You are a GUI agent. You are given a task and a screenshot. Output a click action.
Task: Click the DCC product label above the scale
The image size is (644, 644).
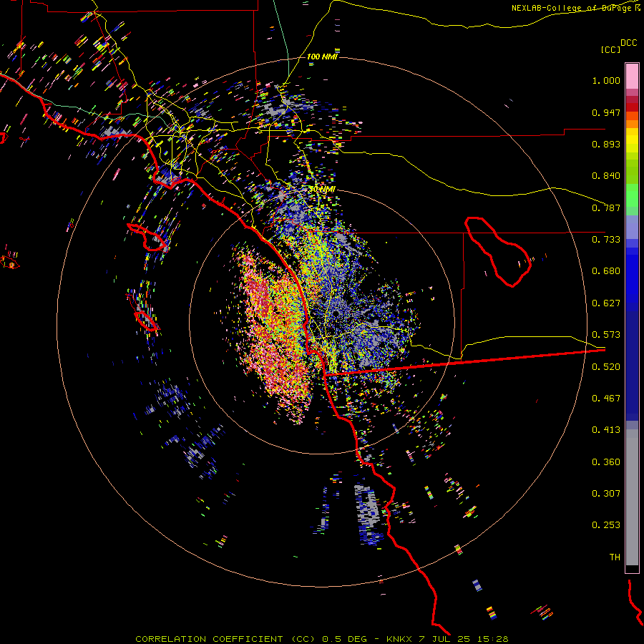pyautogui.click(x=628, y=43)
